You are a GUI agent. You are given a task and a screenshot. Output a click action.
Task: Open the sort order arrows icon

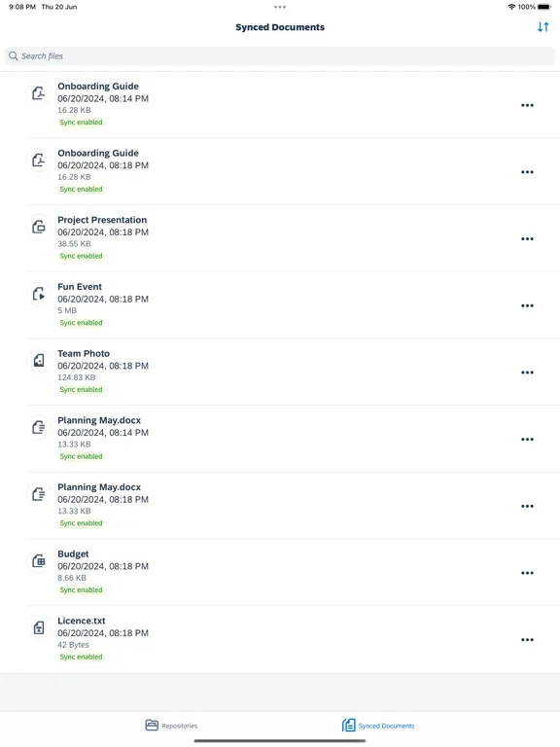[x=542, y=27]
